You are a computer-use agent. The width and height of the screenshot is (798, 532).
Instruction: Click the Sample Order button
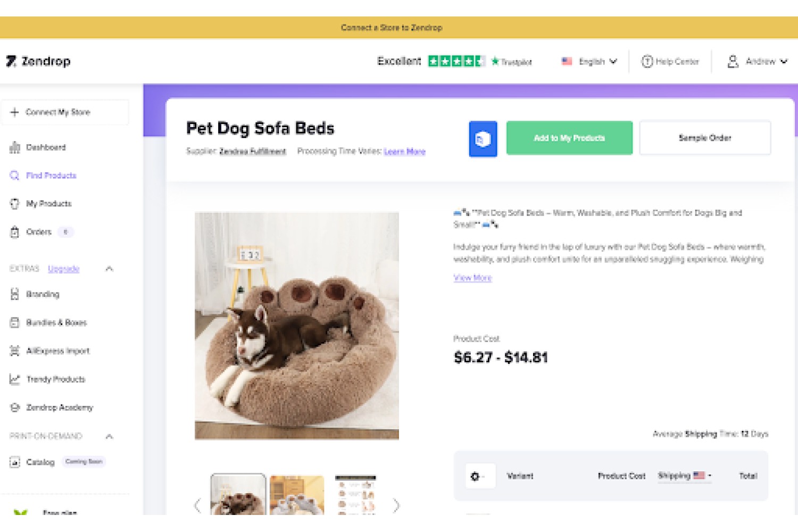(705, 138)
